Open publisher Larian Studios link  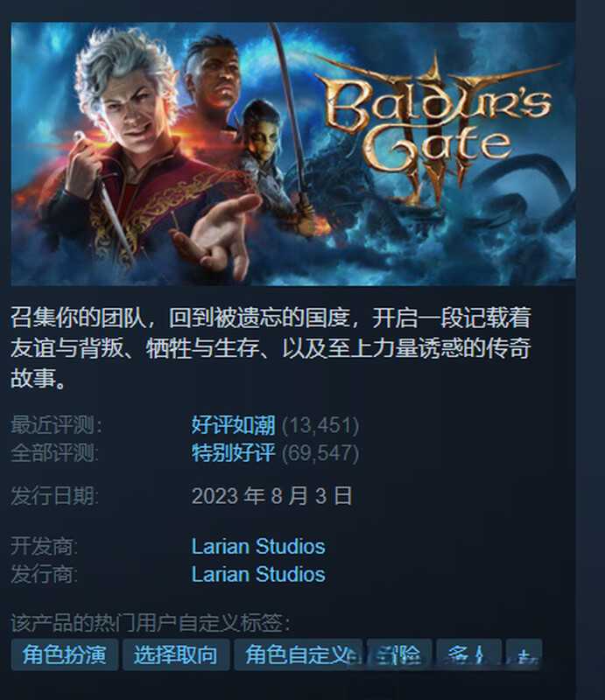click(258, 574)
